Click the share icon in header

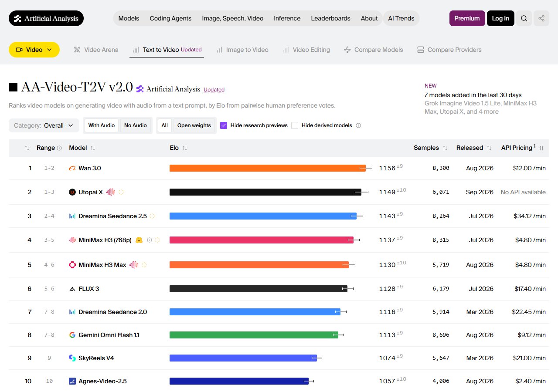(x=541, y=18)
